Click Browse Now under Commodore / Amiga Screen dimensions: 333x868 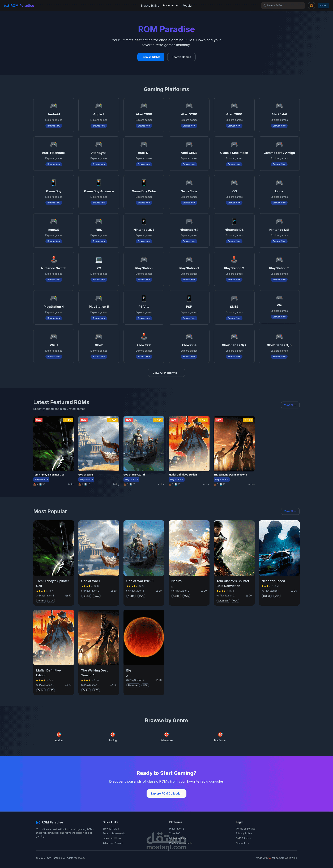tap(279, 164)
